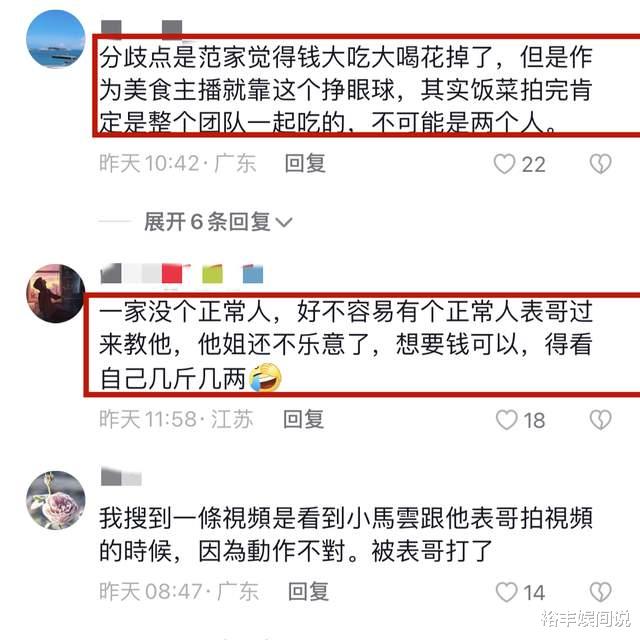Like the comment with 14 likes
This screenshot has width=640, height=640.
507,592
